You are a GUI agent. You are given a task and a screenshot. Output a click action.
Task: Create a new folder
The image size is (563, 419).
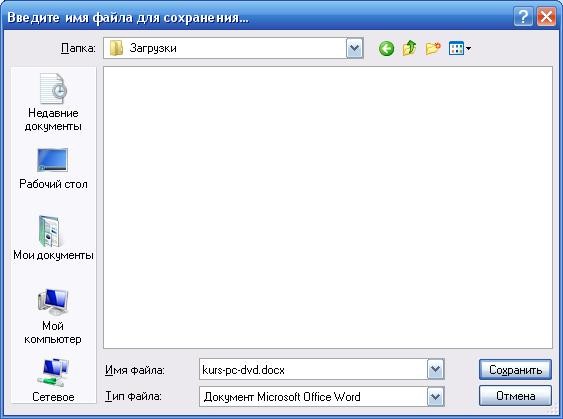coord(433,48)
